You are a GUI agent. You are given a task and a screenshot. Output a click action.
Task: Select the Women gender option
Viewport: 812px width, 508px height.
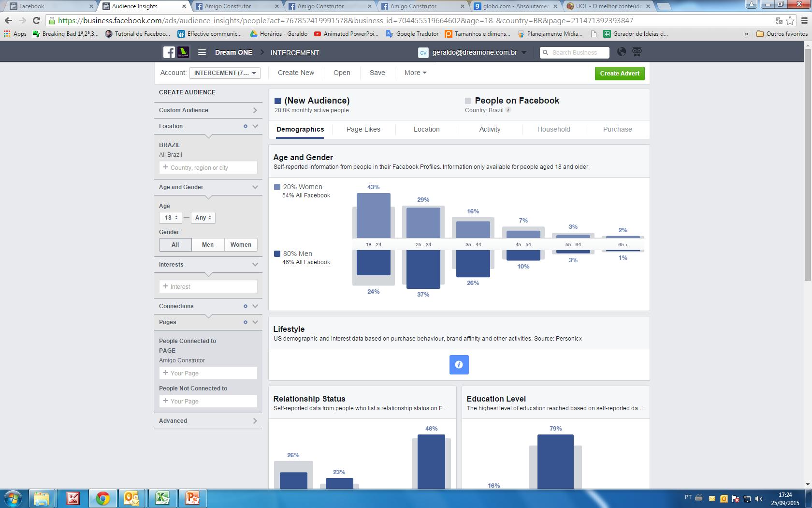click(241, 244)
